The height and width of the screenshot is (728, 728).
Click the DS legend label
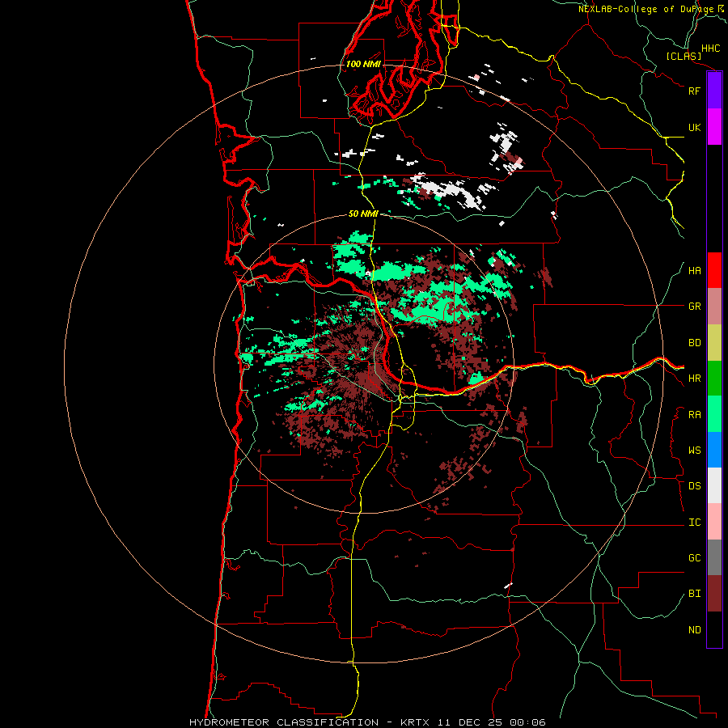click(695, 486)
